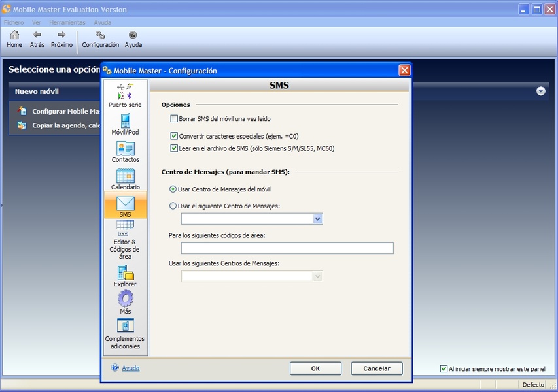Click the Home toolbar icon

point(14,35)
